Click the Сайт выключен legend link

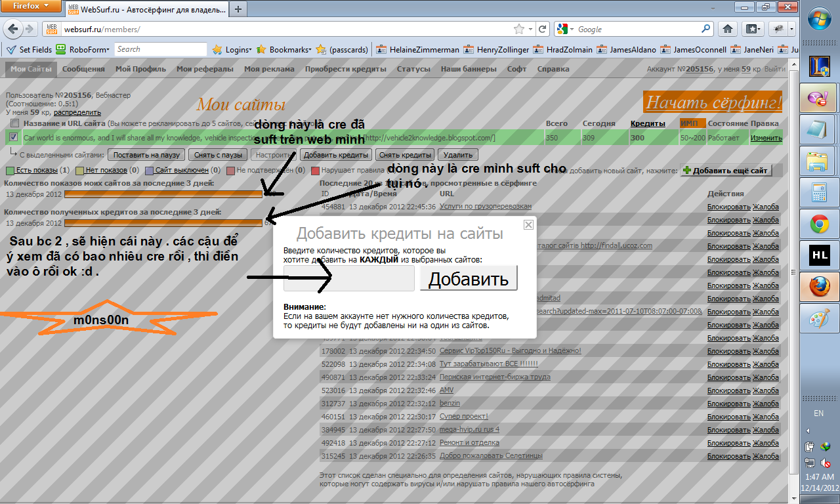click(182, 170)
